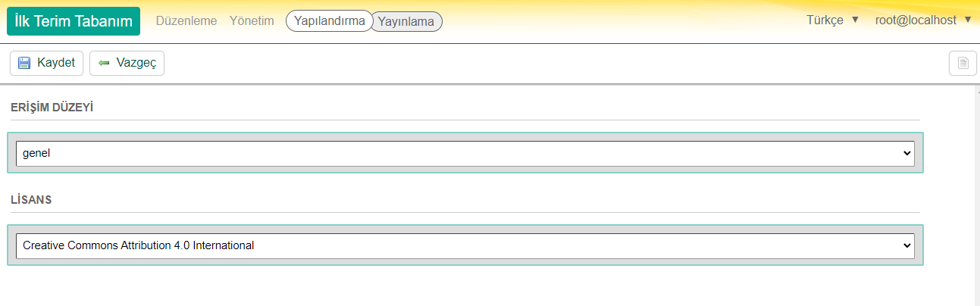Open the Türkçe language menu
This screenshot has width=980, height=306.
pyautogui.click(x=825, y=20)
